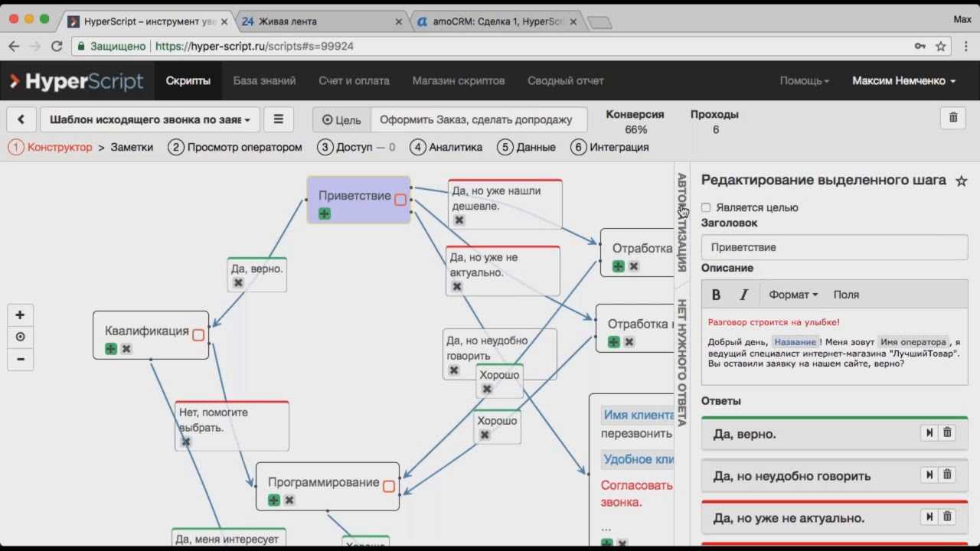Screen dimensions: 980x551
Task: Open Сводный отчет page
Action: [x=566, y=80]
